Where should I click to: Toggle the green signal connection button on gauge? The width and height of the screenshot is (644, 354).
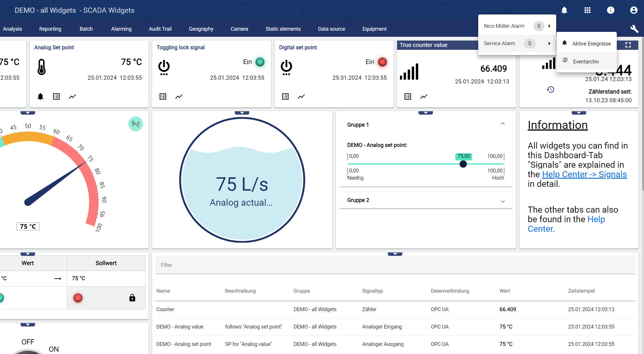click(x=135, y=124)
